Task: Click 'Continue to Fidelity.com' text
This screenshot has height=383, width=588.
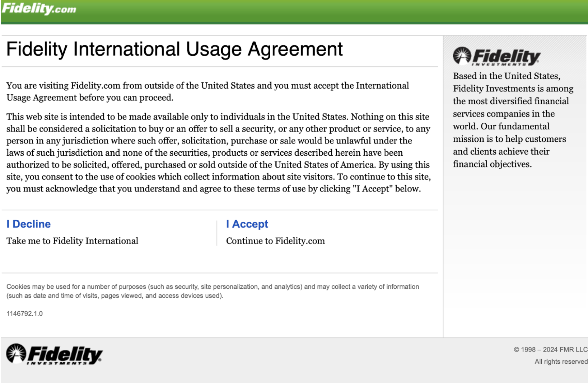Action: coord(275,241)
